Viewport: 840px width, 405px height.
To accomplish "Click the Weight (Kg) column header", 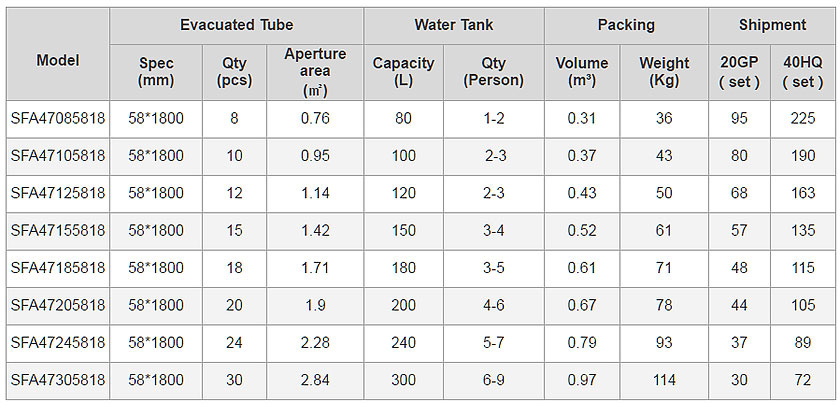I will tap(664, 72).
